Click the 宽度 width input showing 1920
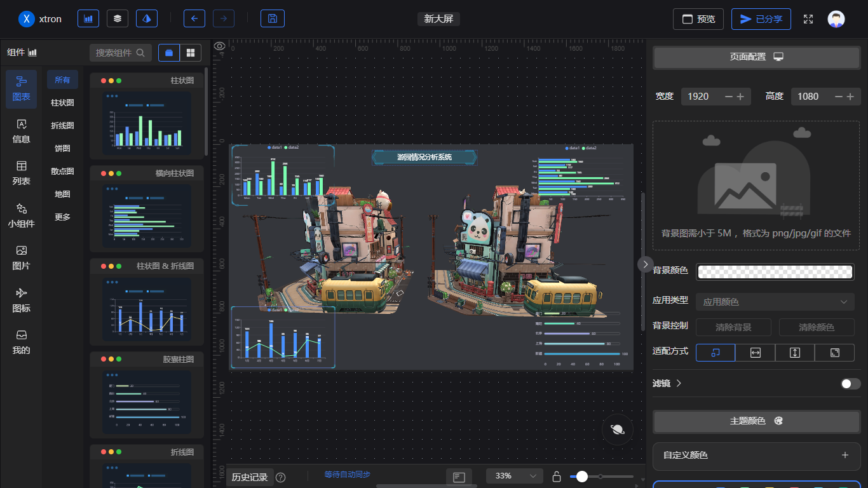This screenshot has width=868, height=488. (702, 97)
